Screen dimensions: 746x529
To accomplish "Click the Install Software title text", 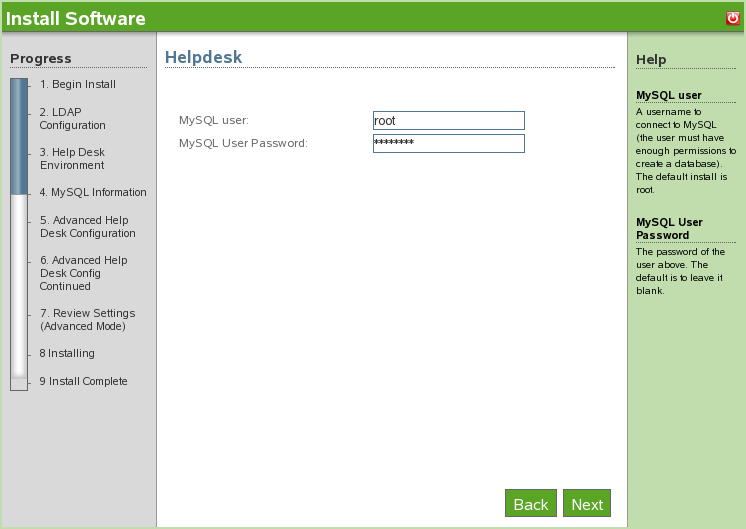I will [76, 19].
